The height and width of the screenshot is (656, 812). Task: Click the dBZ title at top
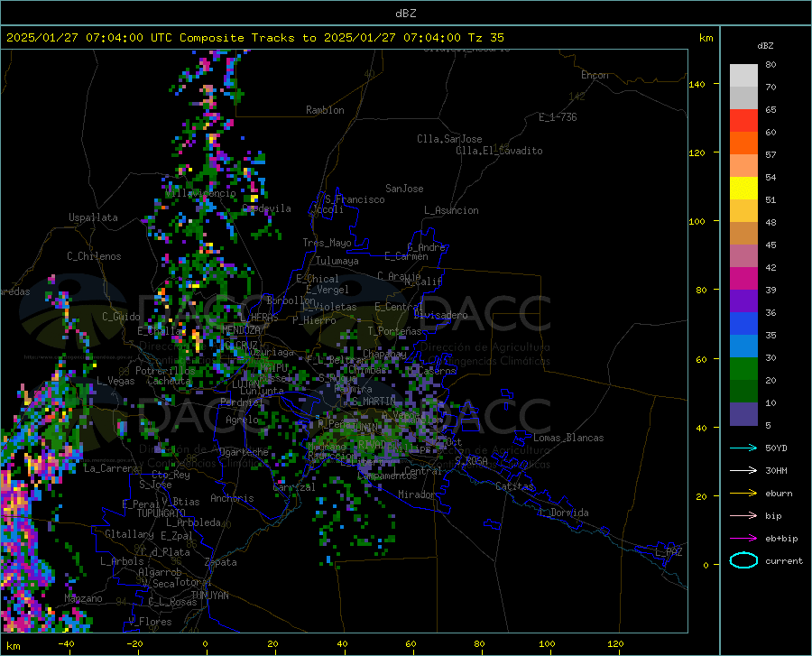(405, 14)
